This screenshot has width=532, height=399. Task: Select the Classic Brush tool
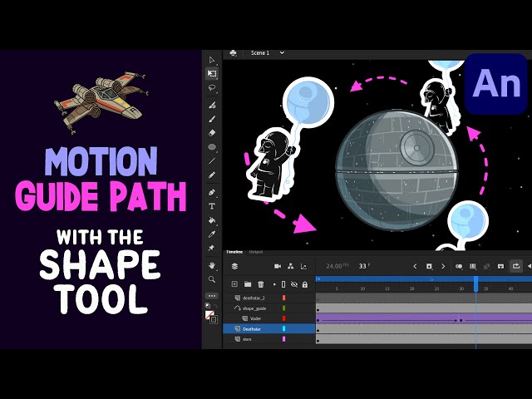(212, 119)
